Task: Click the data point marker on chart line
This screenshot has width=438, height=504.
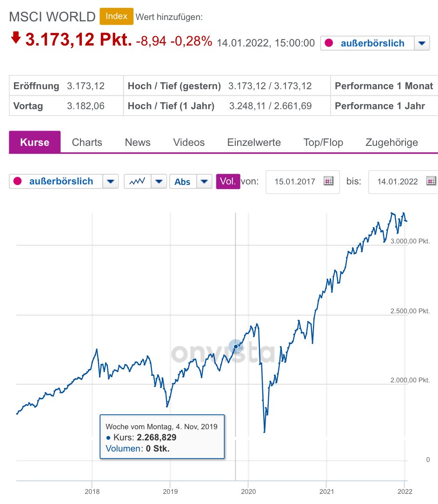Action: pos(236,346)
